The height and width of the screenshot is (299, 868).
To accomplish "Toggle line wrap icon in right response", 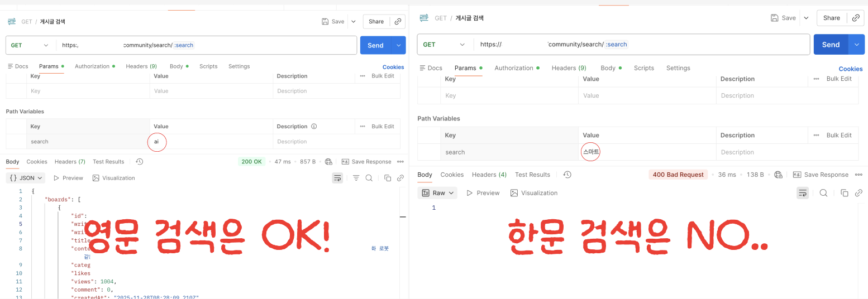I will [x=803, y=193].
